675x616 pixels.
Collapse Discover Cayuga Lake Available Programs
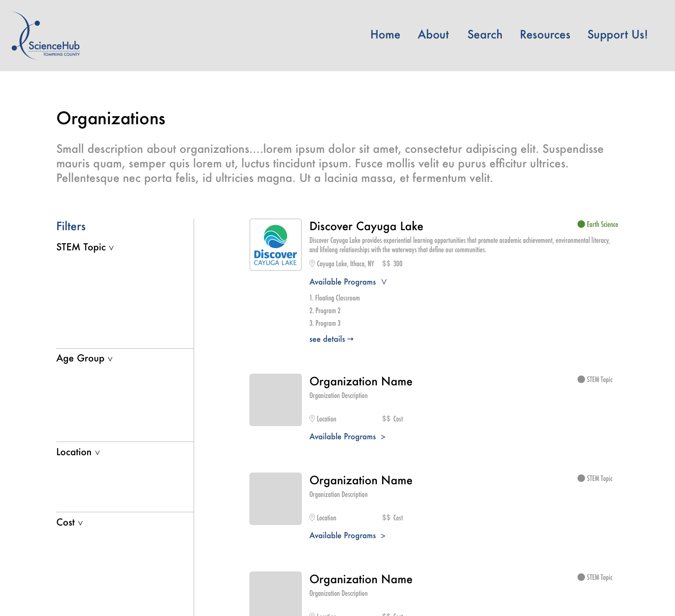coord(348,282)
